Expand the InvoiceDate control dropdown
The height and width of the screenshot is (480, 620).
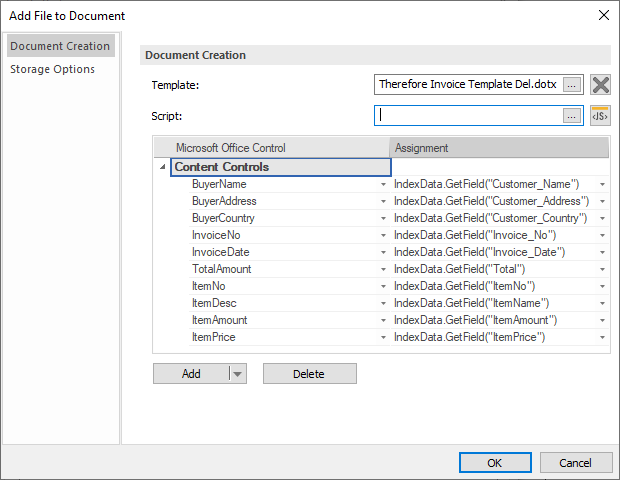[383, 253]
